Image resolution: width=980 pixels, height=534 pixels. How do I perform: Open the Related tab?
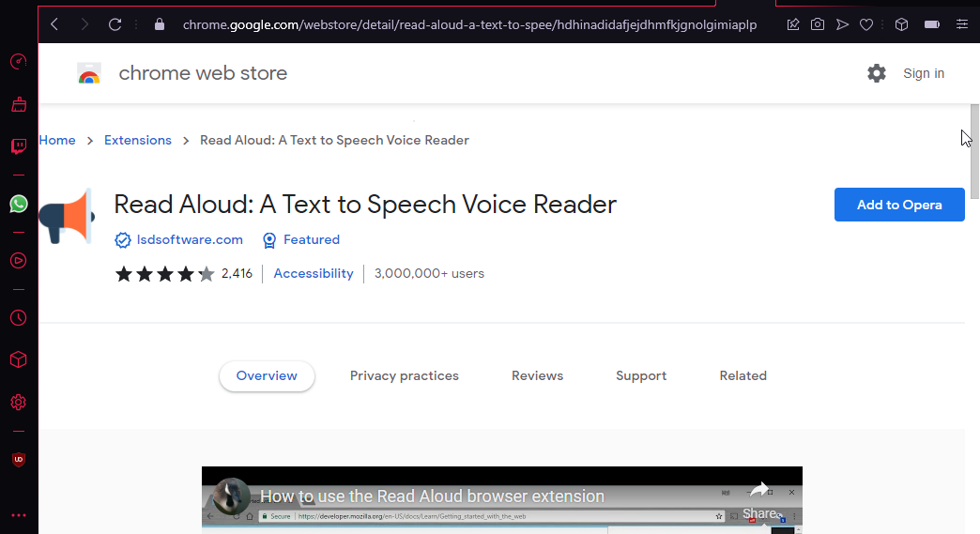point(743,376)
